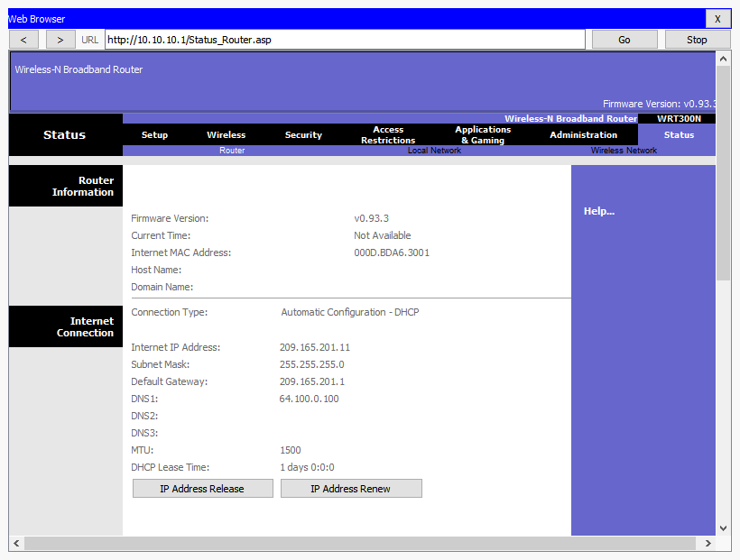This screenshot has height=560, width=740.
Task: Click the Help... link
Action: [599, 211]
